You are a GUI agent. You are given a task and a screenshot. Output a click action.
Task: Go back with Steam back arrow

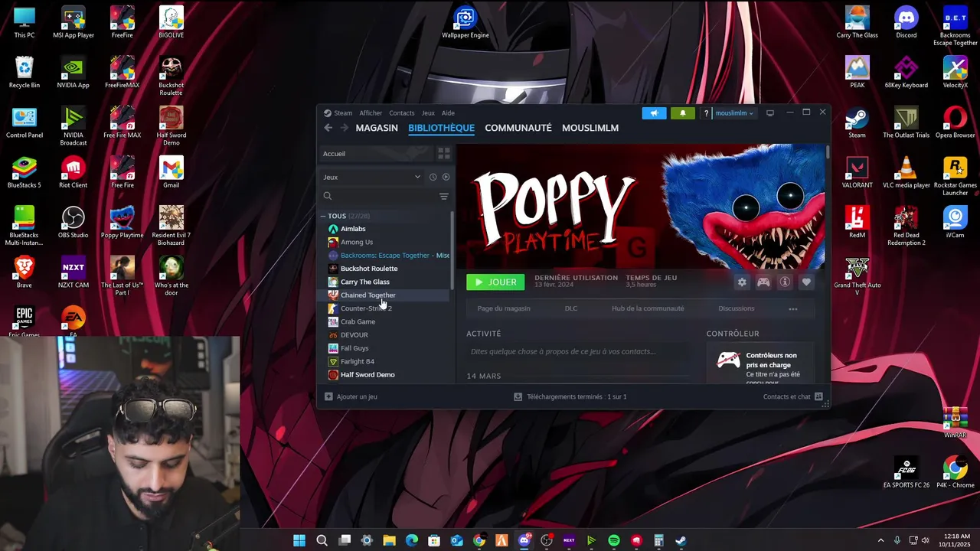(x=328, y=128)
